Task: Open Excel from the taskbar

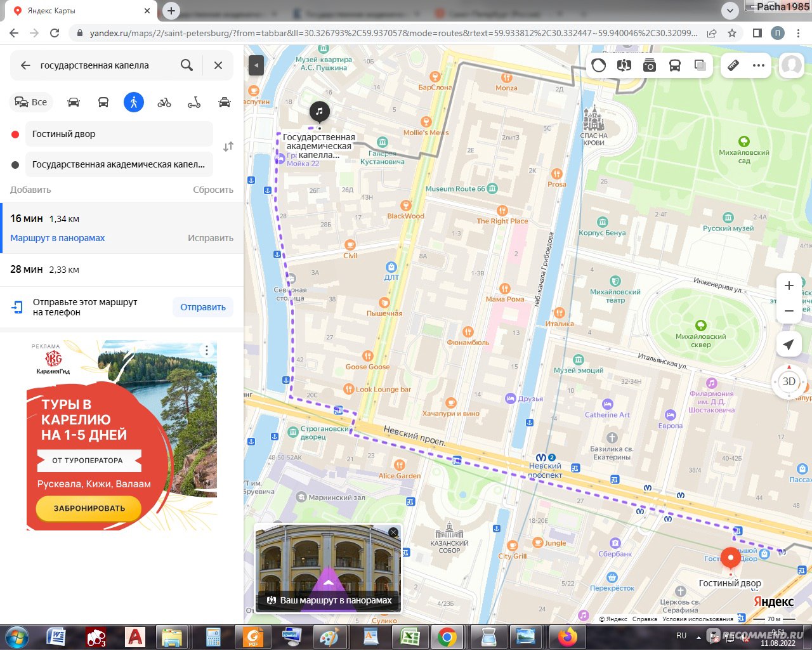Action: [x=410, y=636]
